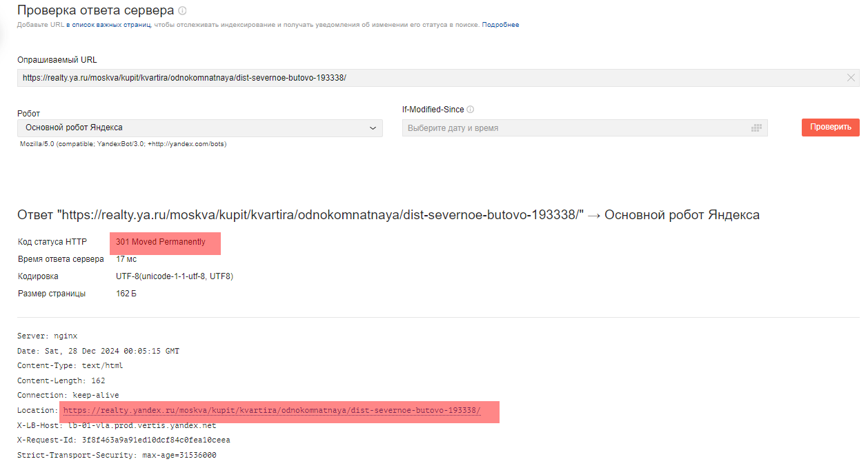868x468 pixels.
Task: Open the Location redirect link to realty.yandex.ru
Action: pyautogui.click(x=272, y=410)
